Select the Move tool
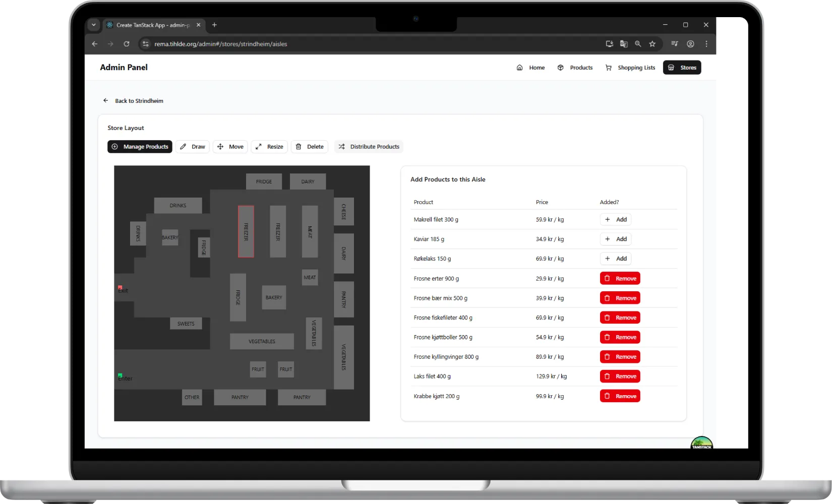832x504 pixels. point(230,147)
